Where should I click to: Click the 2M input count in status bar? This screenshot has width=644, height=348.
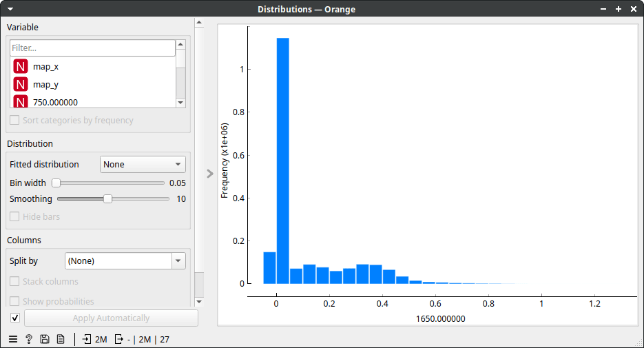click(x=101, y=339)
